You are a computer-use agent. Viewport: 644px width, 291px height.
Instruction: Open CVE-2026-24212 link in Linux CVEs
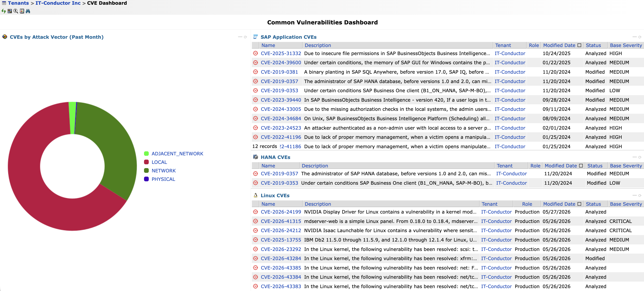[281, 230]
